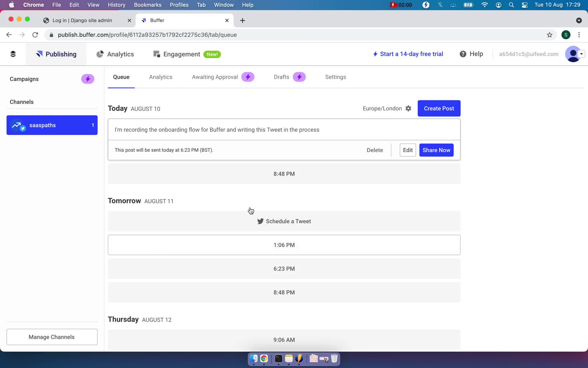
Task: Open the Chrome profile S avatar
Action: pyautogui.click(x=566, y=35)
